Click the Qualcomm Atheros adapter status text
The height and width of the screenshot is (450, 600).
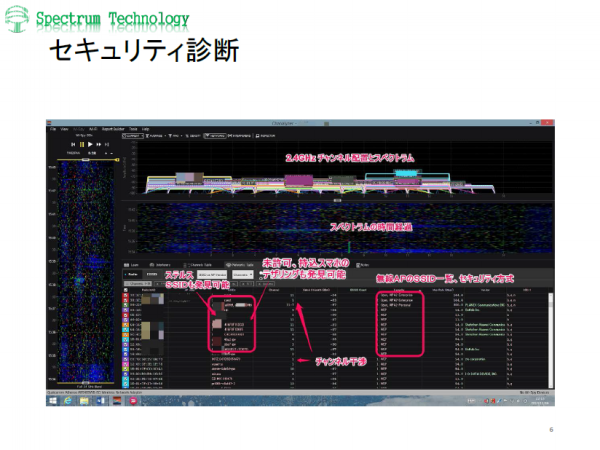(x=94, y=393)
